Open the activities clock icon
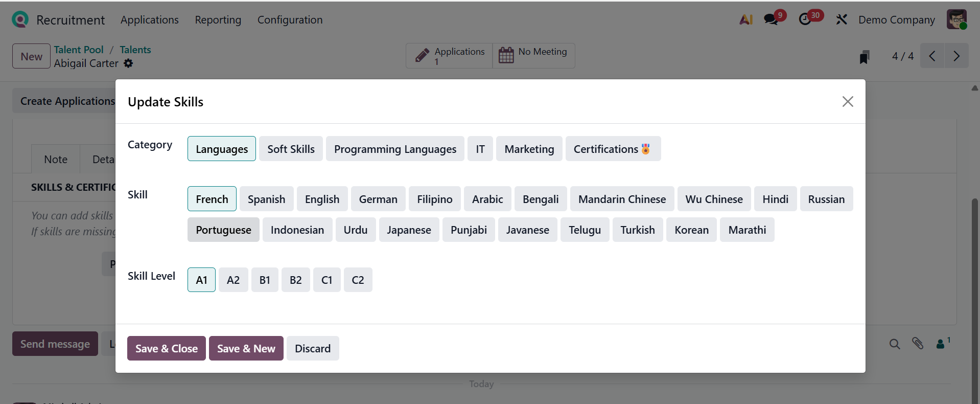Screen dimensions: 980x404 click(805, 19)
